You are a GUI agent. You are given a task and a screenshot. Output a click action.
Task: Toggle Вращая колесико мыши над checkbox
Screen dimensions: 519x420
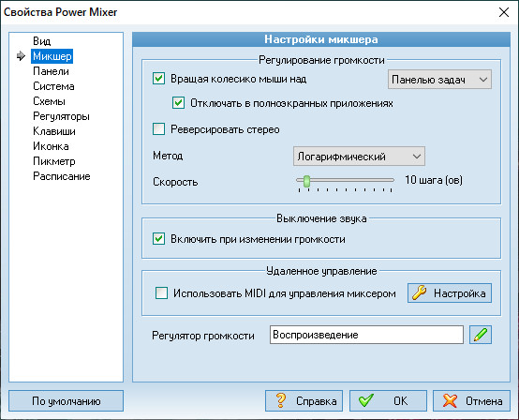pos(159,79)
